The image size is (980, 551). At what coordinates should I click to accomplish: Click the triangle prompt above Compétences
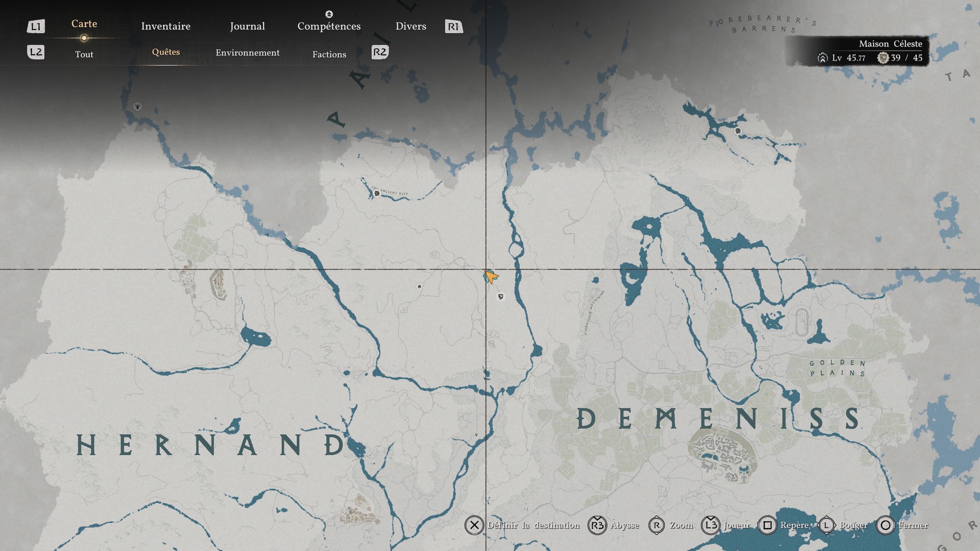(329, 14)
